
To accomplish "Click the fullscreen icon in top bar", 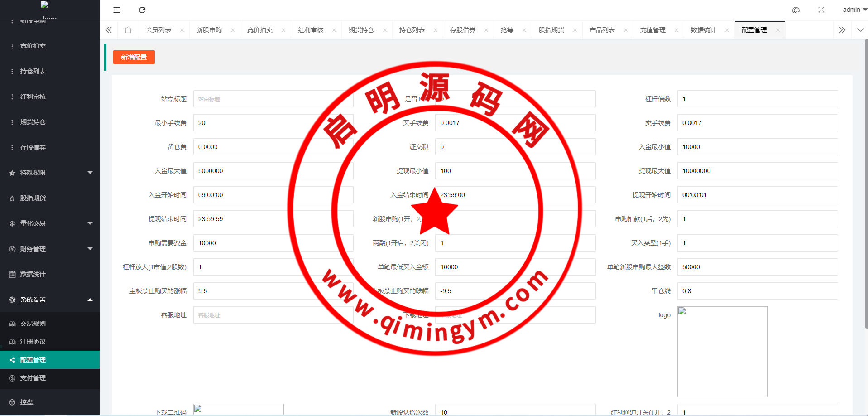I will click(821, 10).
